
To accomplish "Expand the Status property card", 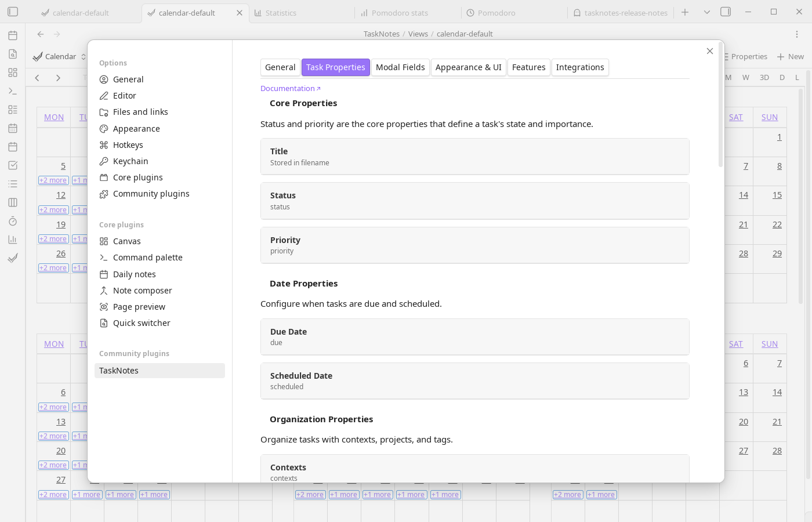I will [474, 201].
